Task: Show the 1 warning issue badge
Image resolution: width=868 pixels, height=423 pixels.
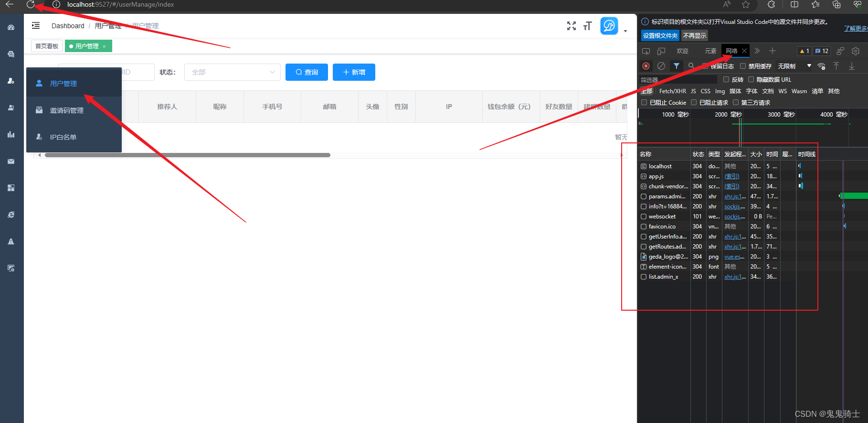Action: click(804, 51)
